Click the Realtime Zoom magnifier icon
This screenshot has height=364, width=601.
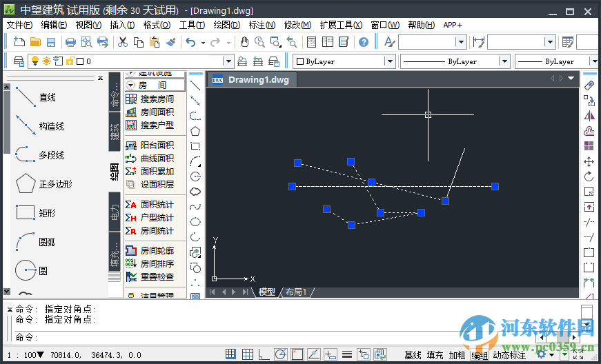pos(259,42)
